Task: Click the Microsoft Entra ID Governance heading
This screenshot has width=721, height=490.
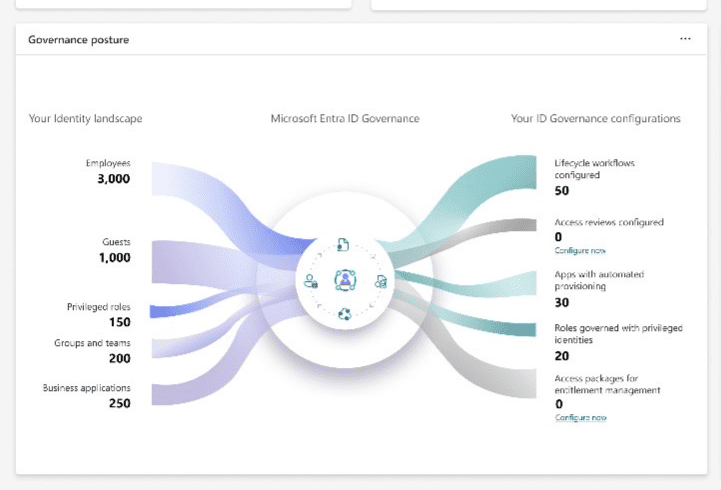Action: [345, 119]
